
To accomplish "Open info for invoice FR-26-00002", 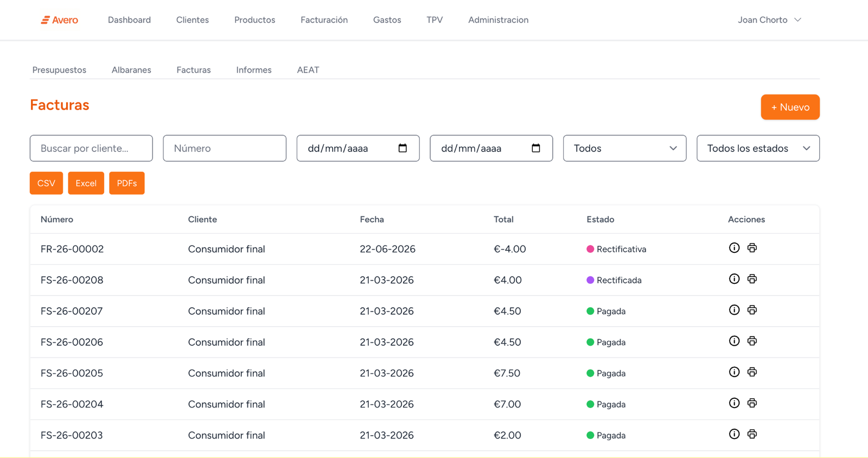I will [734, 248].
